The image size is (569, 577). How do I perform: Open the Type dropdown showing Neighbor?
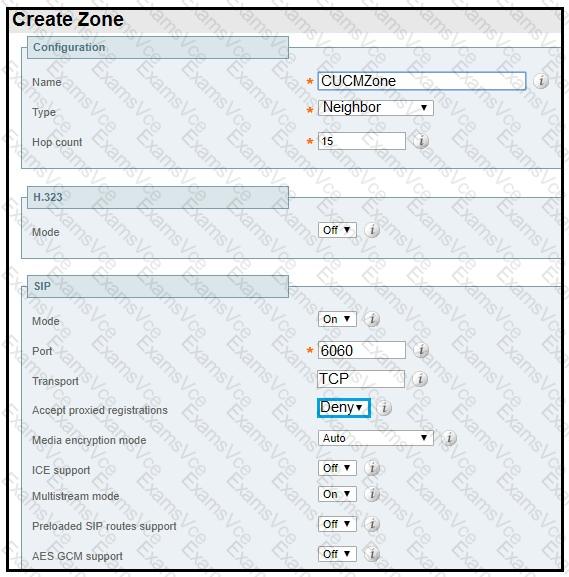[376, 108]
